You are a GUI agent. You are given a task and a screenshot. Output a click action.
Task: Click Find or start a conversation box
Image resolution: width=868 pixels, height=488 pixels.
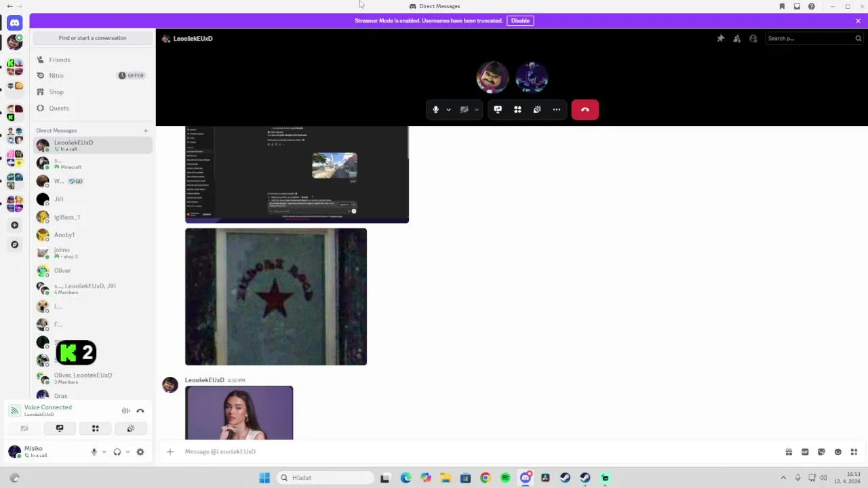92,38
